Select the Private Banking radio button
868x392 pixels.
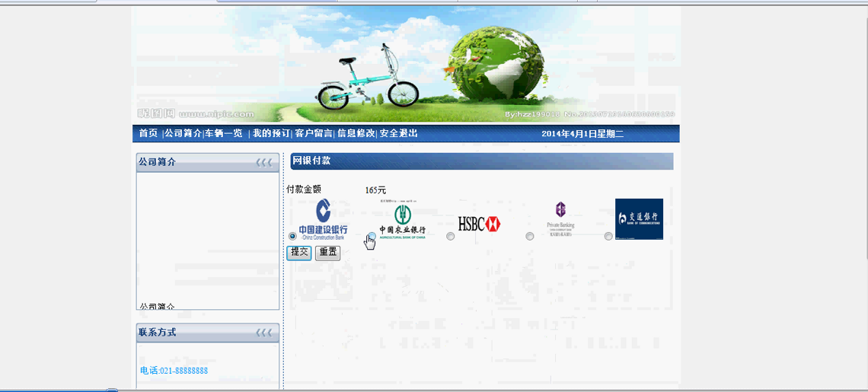(530, 237)
